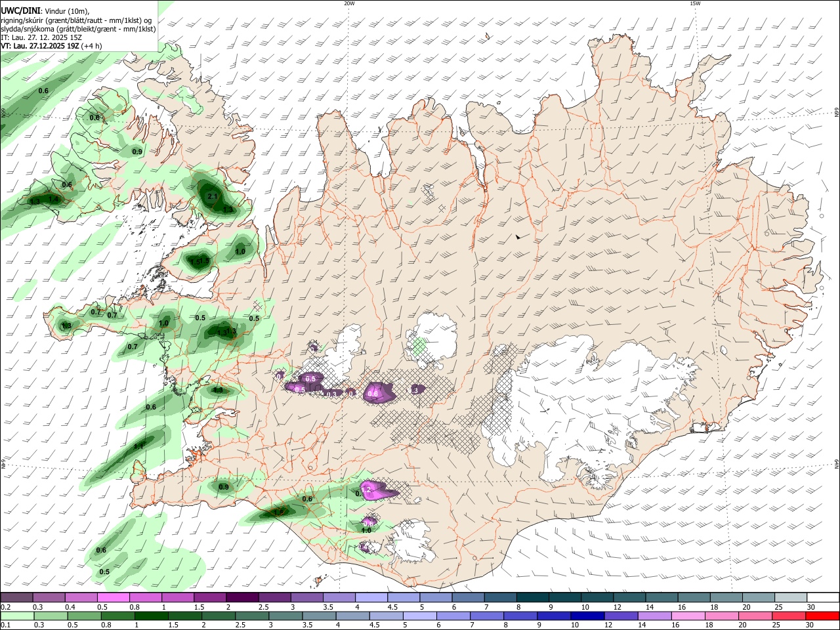Click the purple 12 swatch in the rain legend row

[x=620, y=616]
